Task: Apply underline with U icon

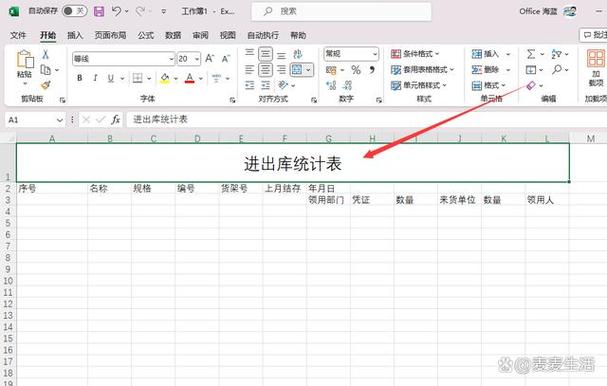Action: tap(111, 78)
